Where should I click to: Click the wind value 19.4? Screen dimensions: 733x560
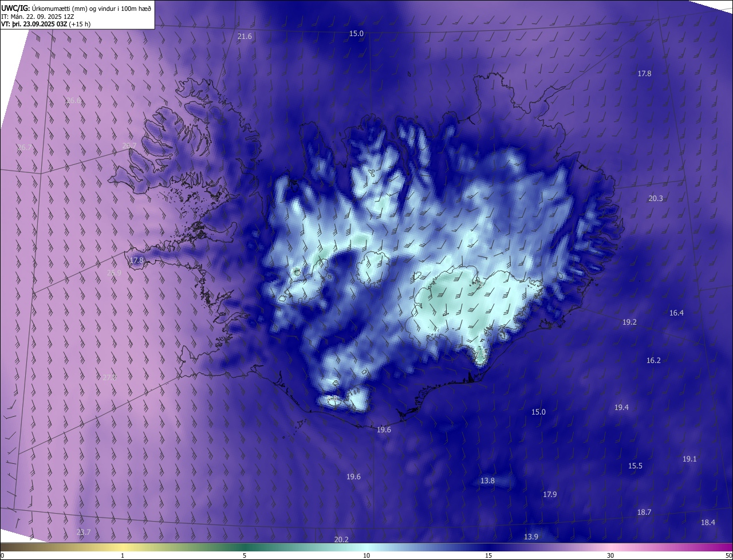pyautogui.click(x=621, y=408)
